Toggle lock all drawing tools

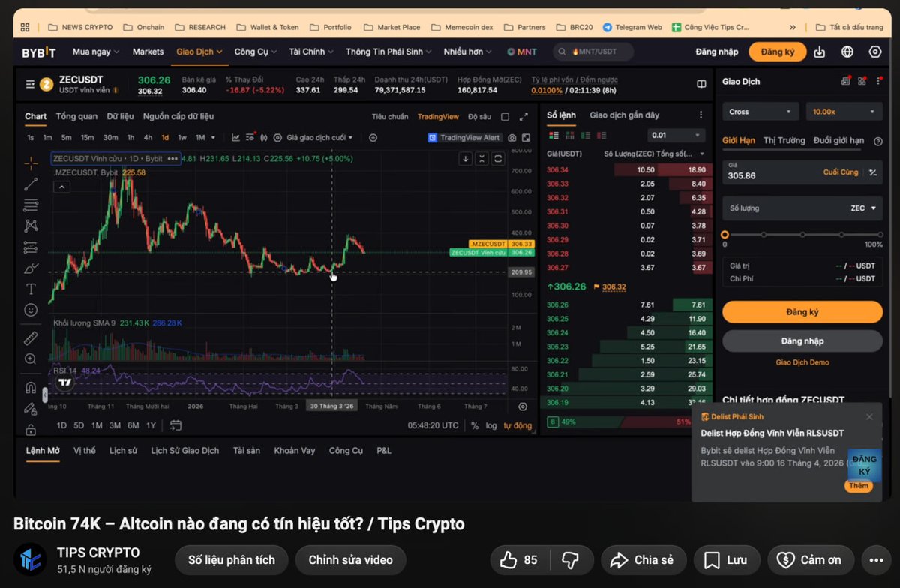[x=31, y=430]
